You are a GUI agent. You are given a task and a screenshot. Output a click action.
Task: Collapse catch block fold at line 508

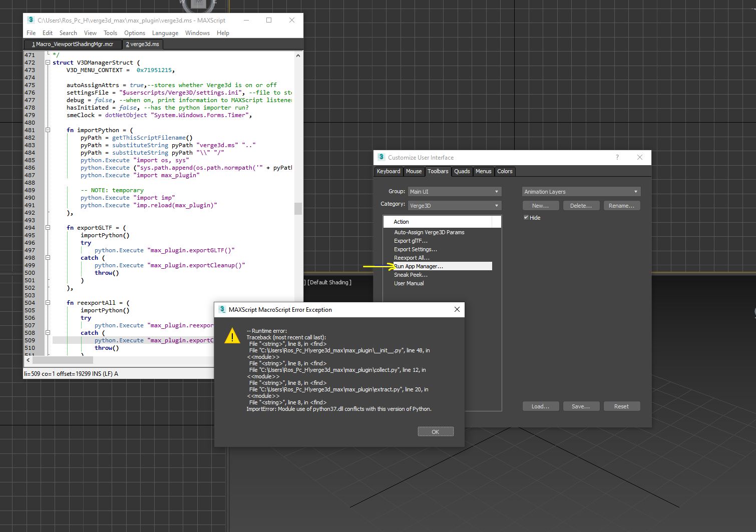point(48,333)
